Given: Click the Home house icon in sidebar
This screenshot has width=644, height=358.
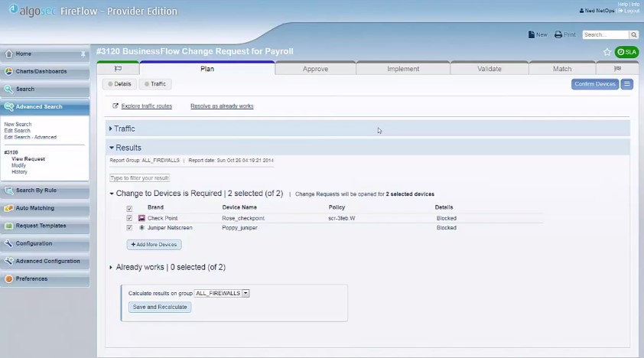Looking at the screenshot, I should [x=8, y=54].
